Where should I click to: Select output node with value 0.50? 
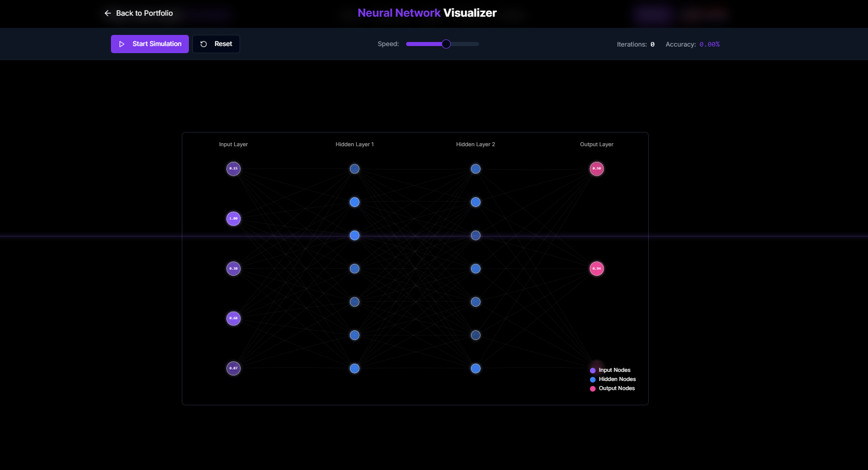[597, 168]
